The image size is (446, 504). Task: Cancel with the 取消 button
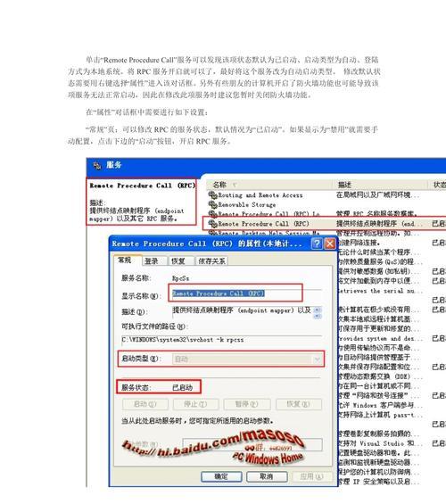click(267, 476)
